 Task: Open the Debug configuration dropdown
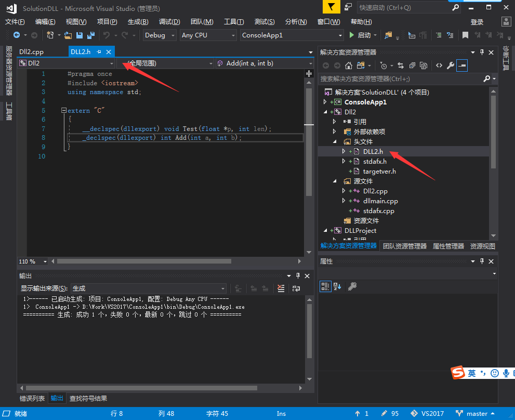point(160,35)
